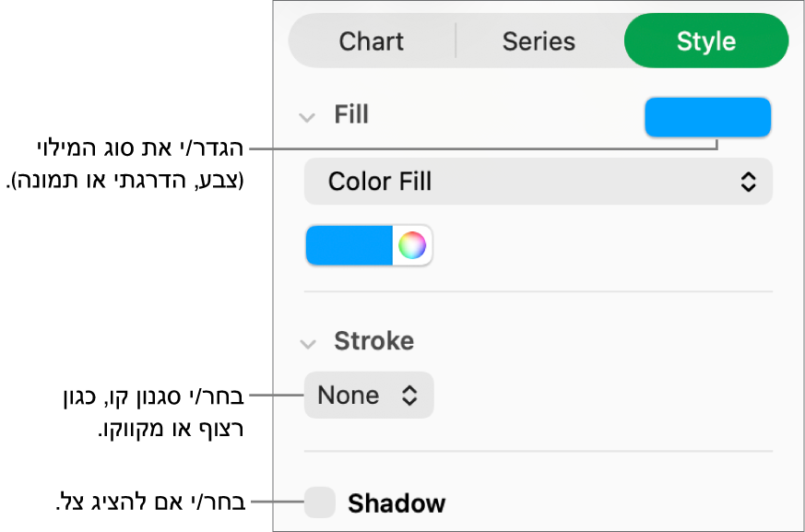Collapse the Stroke section by its heading
The width and height of the screenshot is (805, 532).
[373, 341]
